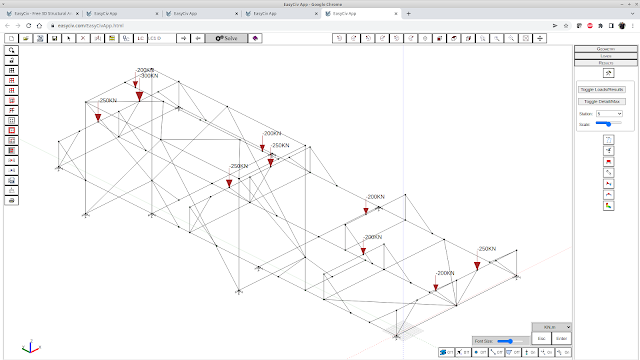Toggle the last bottom display switch showing ON
Image resolution: width=640 pixels, height=360 pixels.
pos(563,352)
